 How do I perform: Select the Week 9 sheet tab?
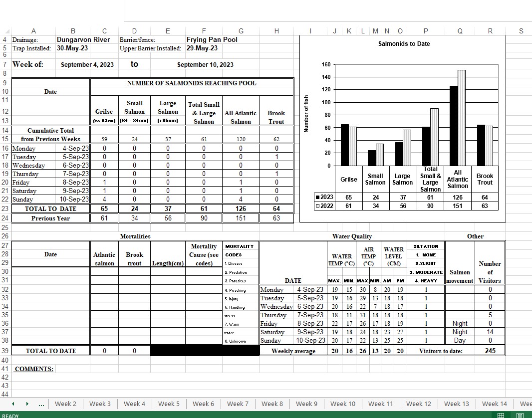307,404
